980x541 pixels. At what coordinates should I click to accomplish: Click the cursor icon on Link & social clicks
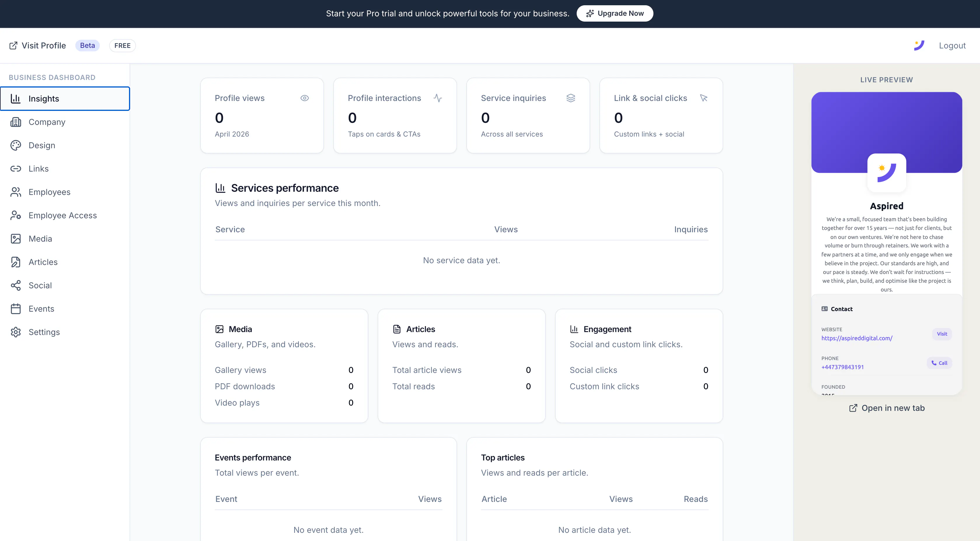pos(704,98)
